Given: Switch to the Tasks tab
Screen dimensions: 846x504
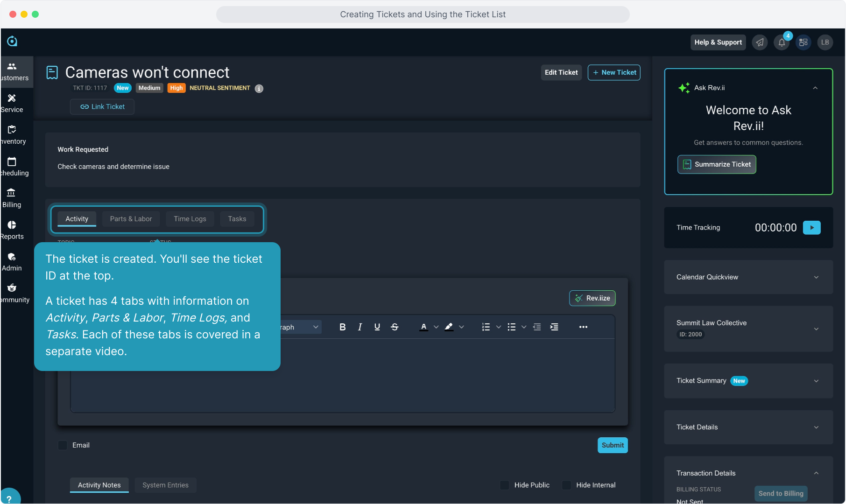Looking at the screenshot, I should point(237,219).
